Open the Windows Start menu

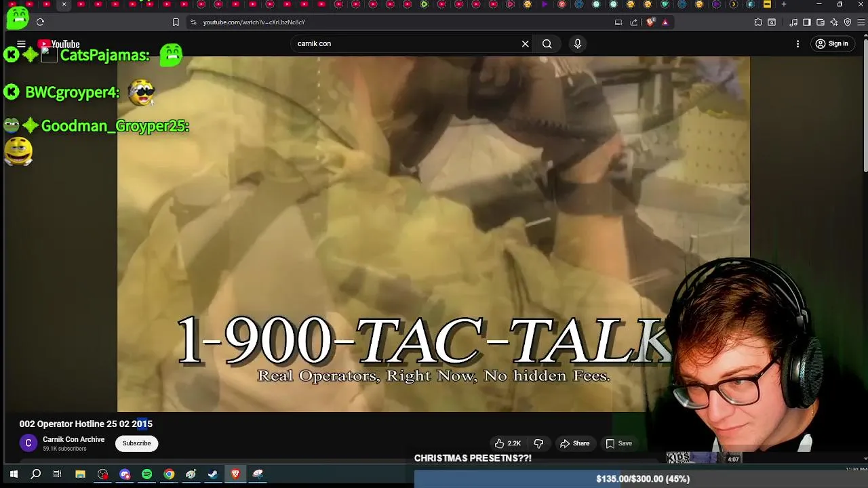pos(14,474)
